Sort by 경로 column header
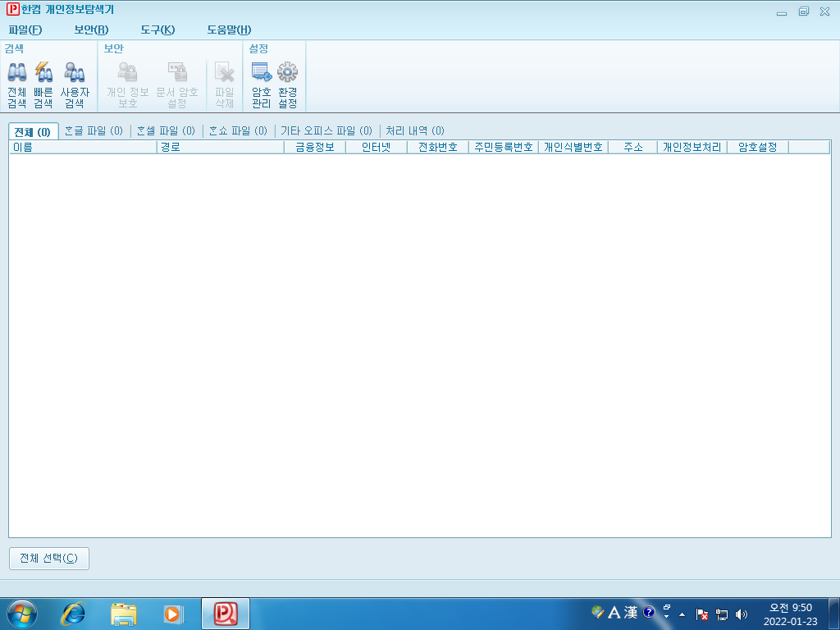Viewport: 840px width, 630px height. point(220,147)
